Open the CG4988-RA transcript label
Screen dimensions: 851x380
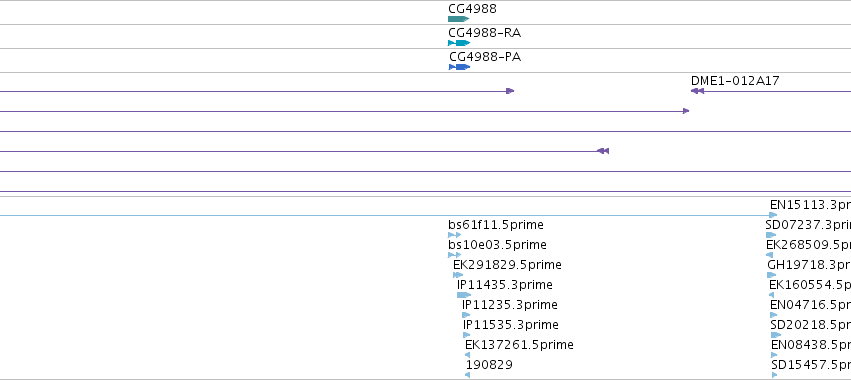coord(485,33)
